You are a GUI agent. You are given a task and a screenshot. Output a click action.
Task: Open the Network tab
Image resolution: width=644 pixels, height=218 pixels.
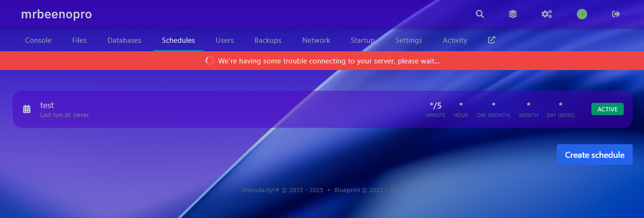coord(316,40)
